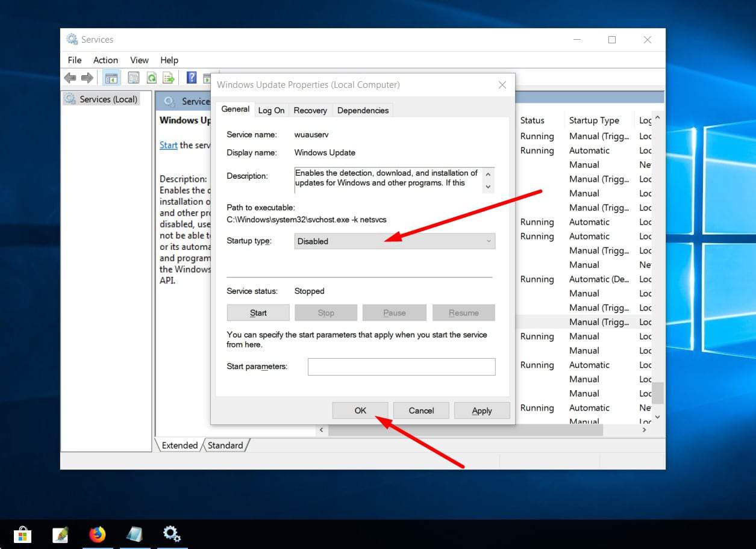Switch to the Recovery tab
The height and width of the screenshot is (549, 756).
[x=310, y=110]
